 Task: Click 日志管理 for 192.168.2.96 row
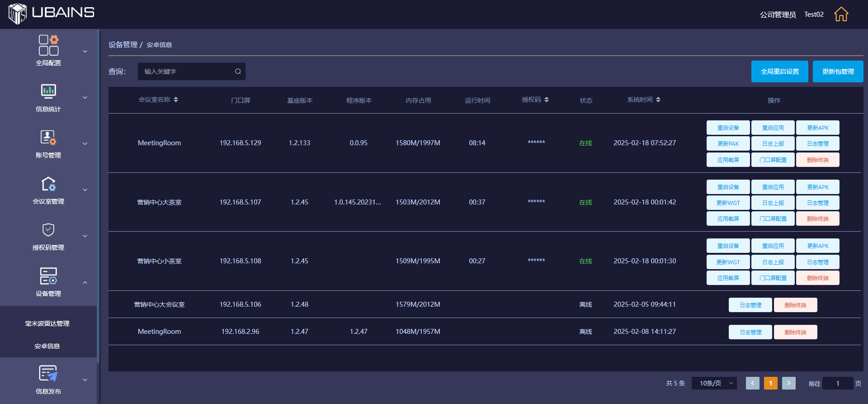750,332
